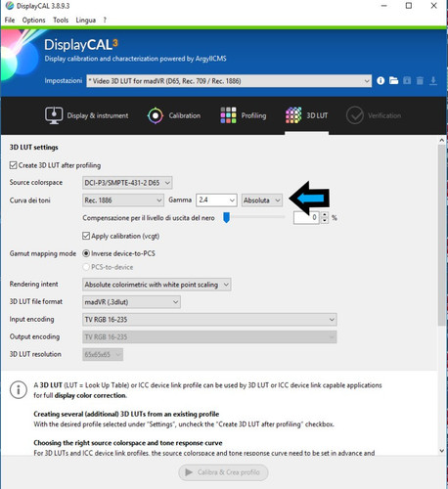Click 'Choosing the right source colorspace' heading
Viewport: 448px width, 489px height.
[128, 443]
